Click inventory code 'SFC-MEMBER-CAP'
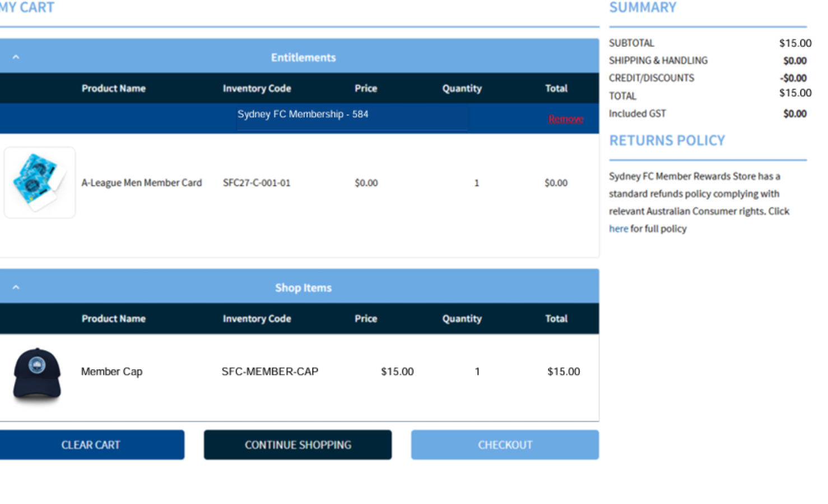This screenshot has width=828, height=504. 270,371
